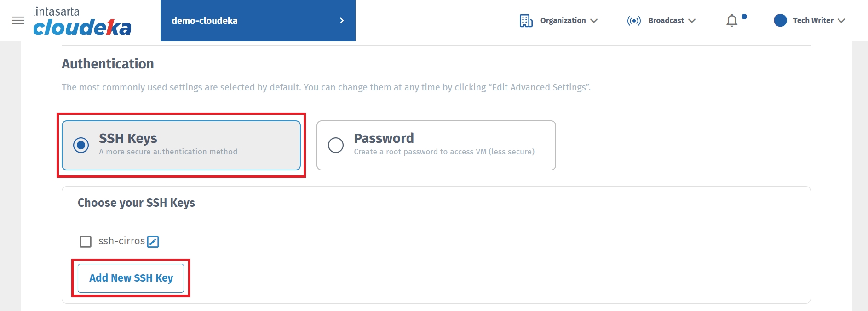Screen dimensions: 868x311
Task: Expand the Broadcast dropdown chevron
Action: tap(692, 21)
